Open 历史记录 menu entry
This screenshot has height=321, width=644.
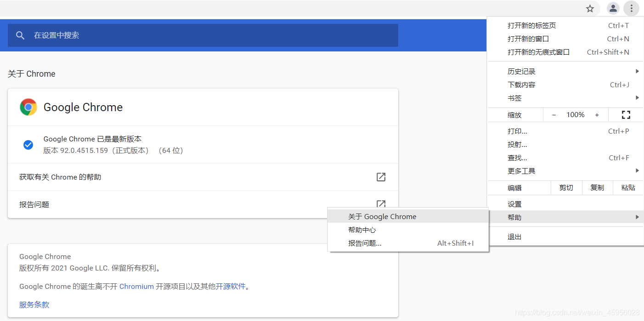click(565, 71)
